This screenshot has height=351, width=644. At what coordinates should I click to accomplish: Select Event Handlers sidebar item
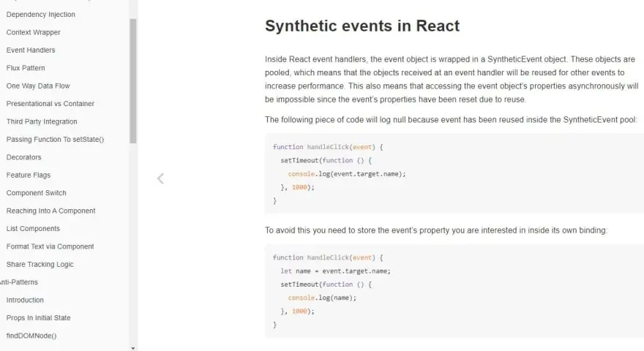coord(31,50)
